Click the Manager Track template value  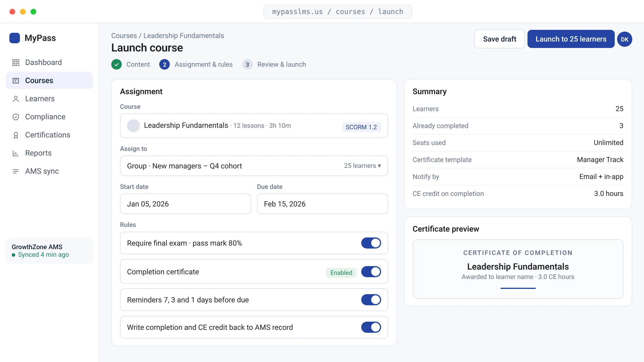pos(600,160)
